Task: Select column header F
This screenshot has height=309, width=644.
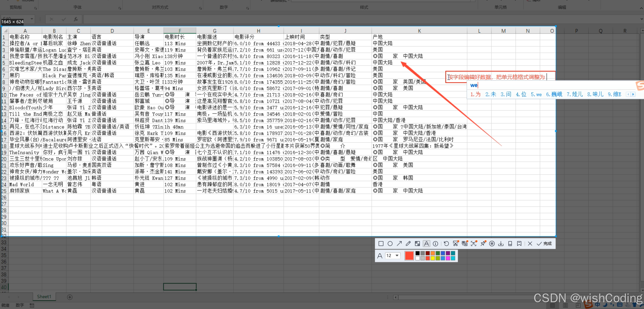Action: (x=180, y=31)
